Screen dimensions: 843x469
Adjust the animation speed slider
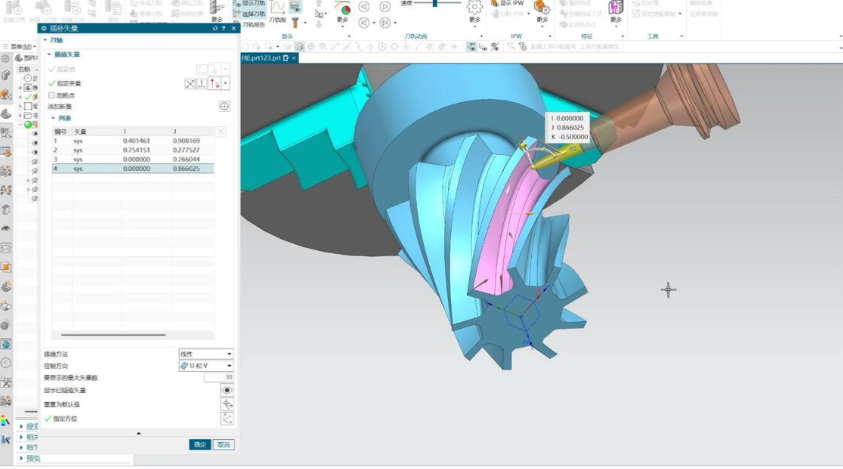[x=435, y=3]
